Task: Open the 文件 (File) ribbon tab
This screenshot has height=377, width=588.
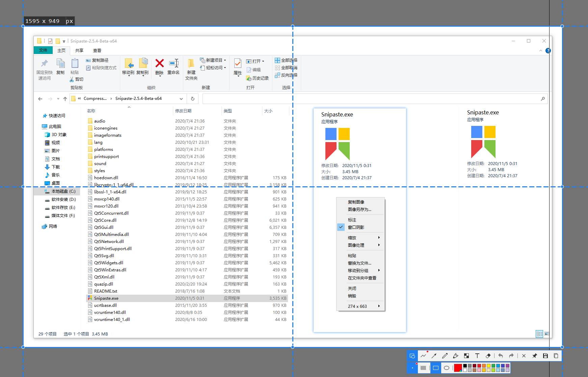Action: point(43,50)
